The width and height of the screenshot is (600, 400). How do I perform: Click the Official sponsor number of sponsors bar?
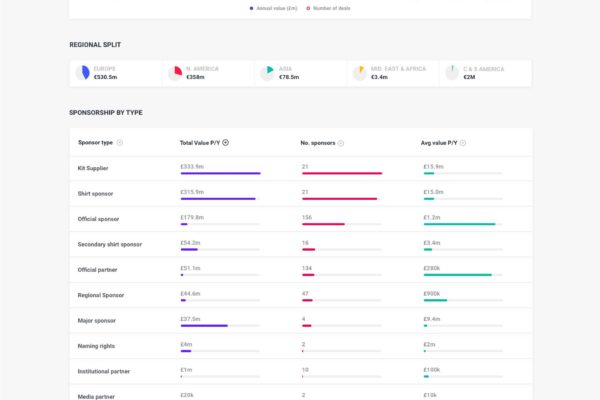323,224
